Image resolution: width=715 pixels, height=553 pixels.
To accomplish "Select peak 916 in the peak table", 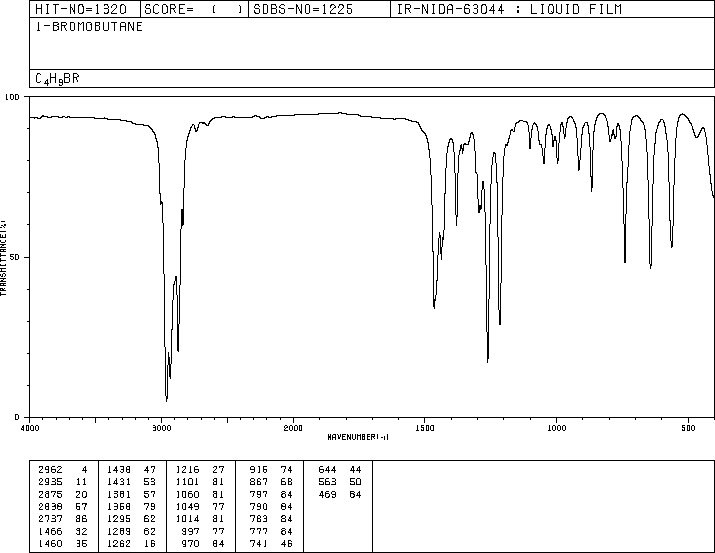I will point(259,470).
